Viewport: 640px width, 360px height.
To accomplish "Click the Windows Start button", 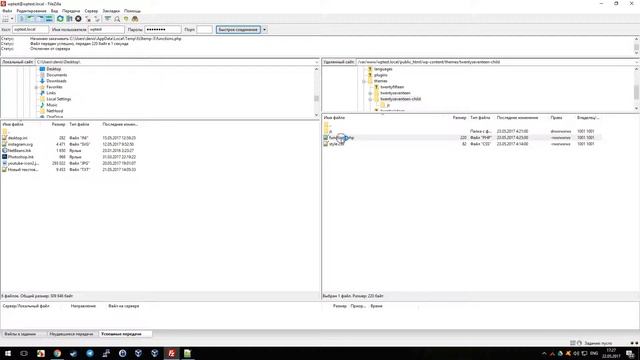I will [x=8, y=353].
